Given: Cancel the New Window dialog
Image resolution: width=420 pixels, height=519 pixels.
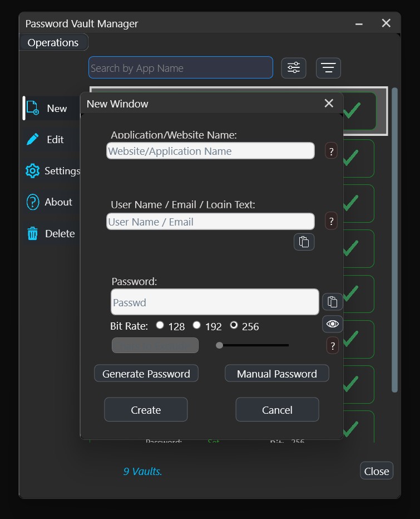Looking at the screenshot, I should (x=277, y=410).
